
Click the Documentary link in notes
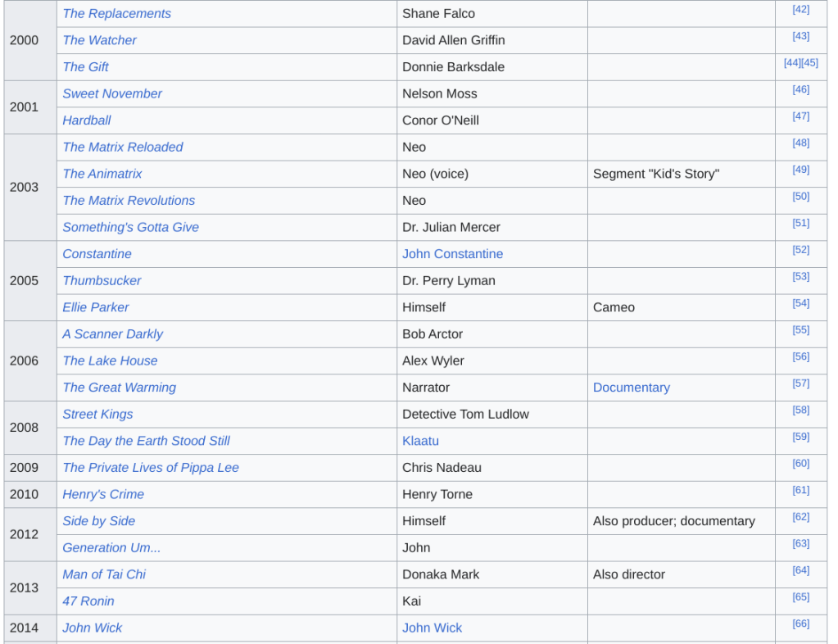[x=631, y=388]
